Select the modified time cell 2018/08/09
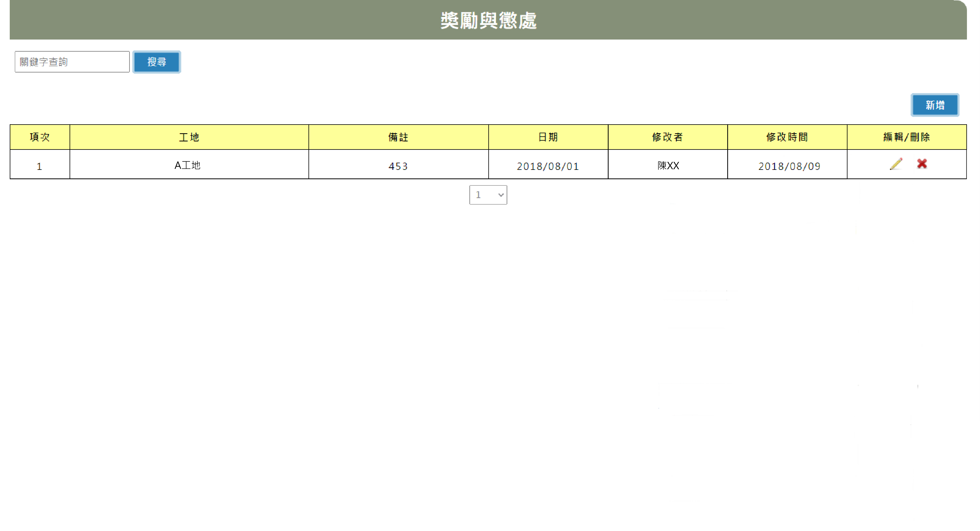980x531 pixels. pyautogui.click(x=787, y=164)
